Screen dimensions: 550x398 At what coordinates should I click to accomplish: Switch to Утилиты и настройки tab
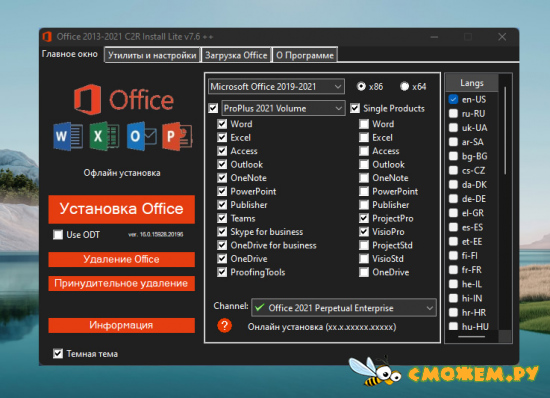(152, 55)
